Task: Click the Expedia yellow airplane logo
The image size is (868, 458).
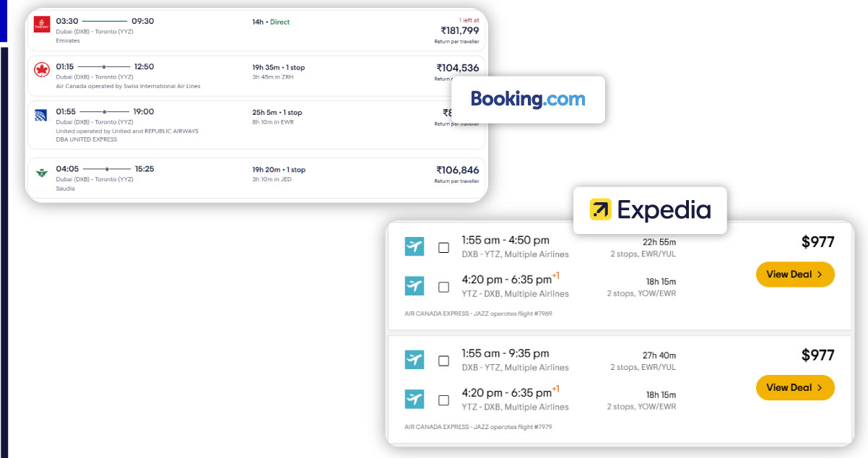Action: (x=602, y=210)
